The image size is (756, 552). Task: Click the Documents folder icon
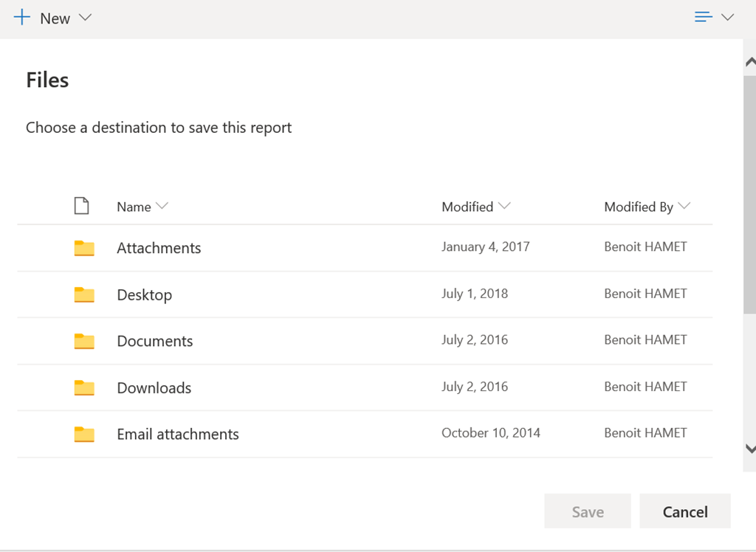[84, 341]
